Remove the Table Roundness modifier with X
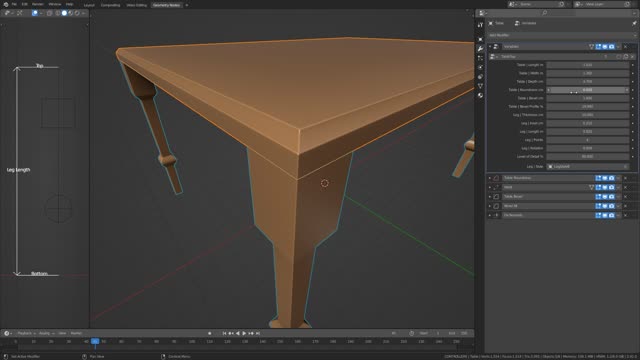Screen dimensions: 640x360 pos(625,178)
